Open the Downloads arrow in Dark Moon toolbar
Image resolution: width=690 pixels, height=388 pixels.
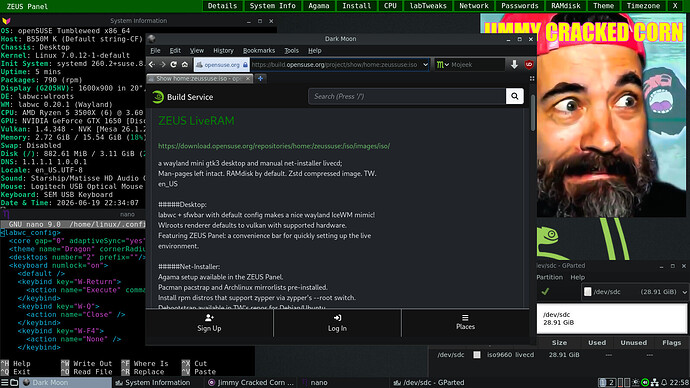514,65
